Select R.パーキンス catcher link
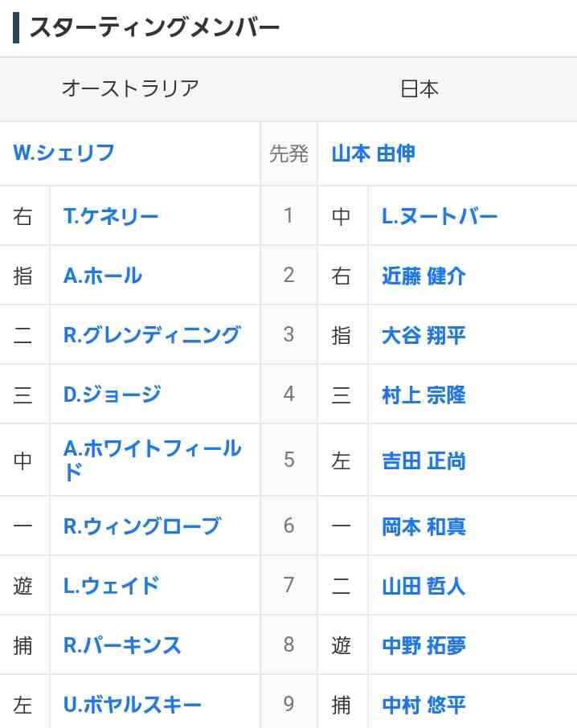This screenshot has height=728, width=577. [121, 645]
